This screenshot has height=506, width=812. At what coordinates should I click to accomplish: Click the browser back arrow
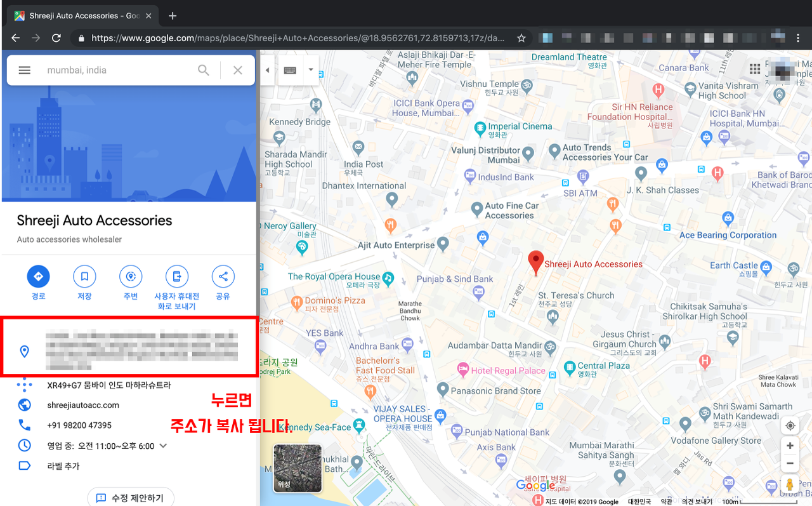click(x=16, y=38)
